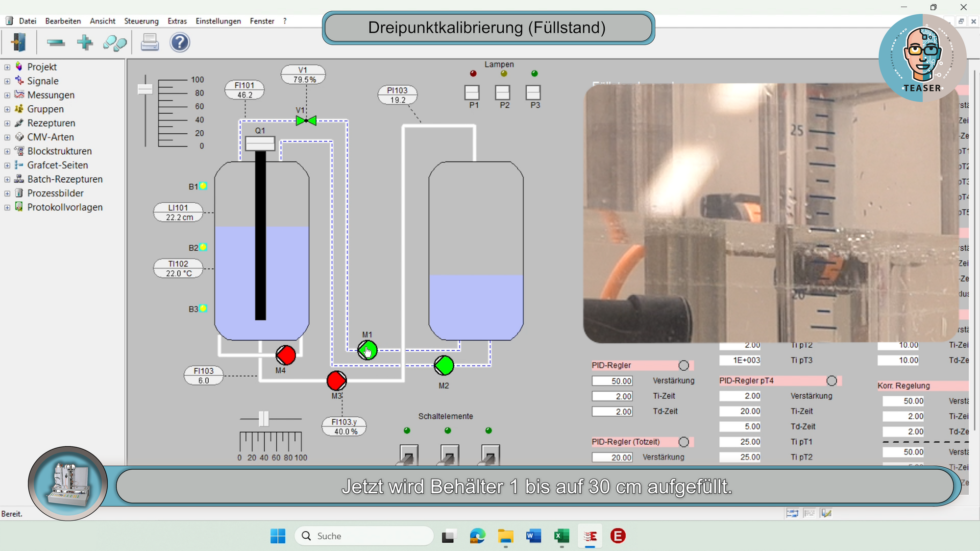Image resolution: width=980 pixels, height=551 pixels.
Task: Expand the Projekt tree node
Action: [7, 67]
